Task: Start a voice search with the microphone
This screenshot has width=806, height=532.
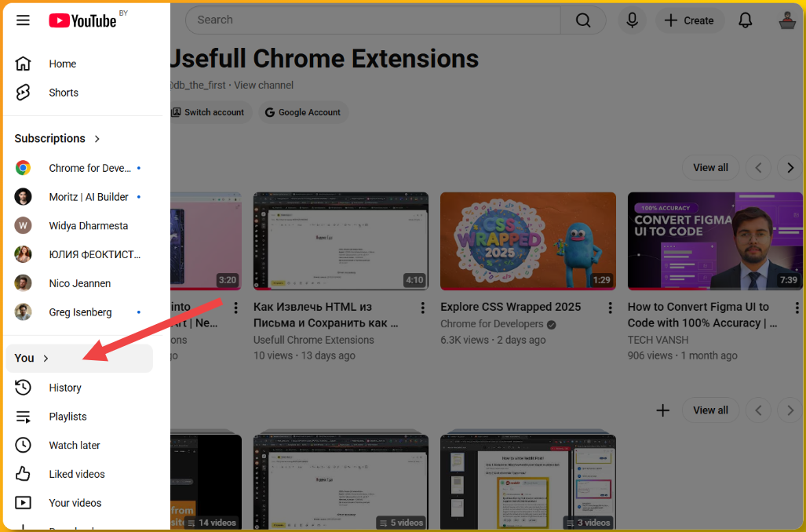Action: (x=632, y=20)
